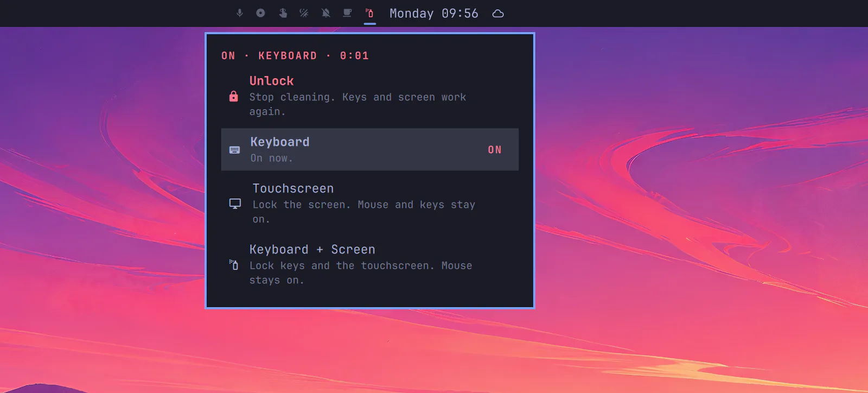Image resolution: width=868 pixels, height=393 pixels.
Task: Toggle the night light moon icon
Action: coord(304,13)
